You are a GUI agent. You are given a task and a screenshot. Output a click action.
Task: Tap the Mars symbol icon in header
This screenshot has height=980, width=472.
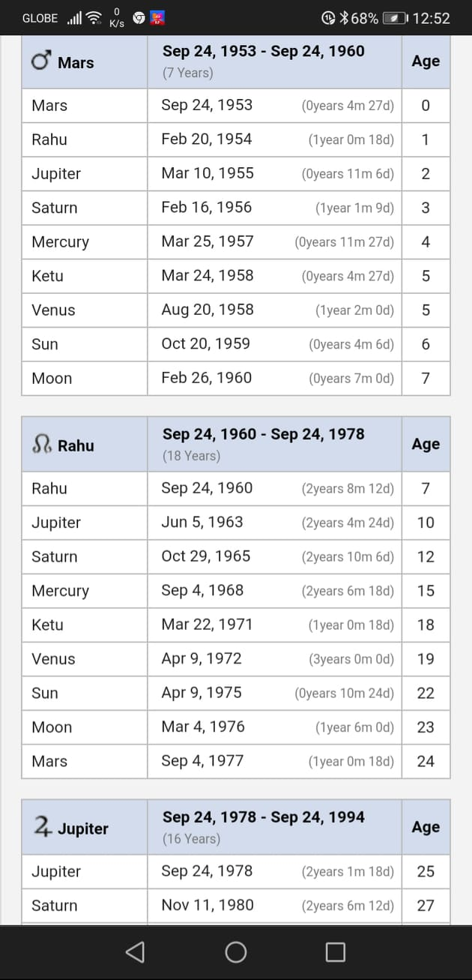coord(40,61)
